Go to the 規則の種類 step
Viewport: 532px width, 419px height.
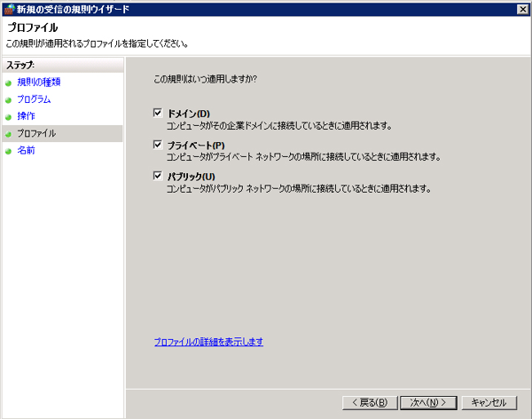tap(39, 83)
